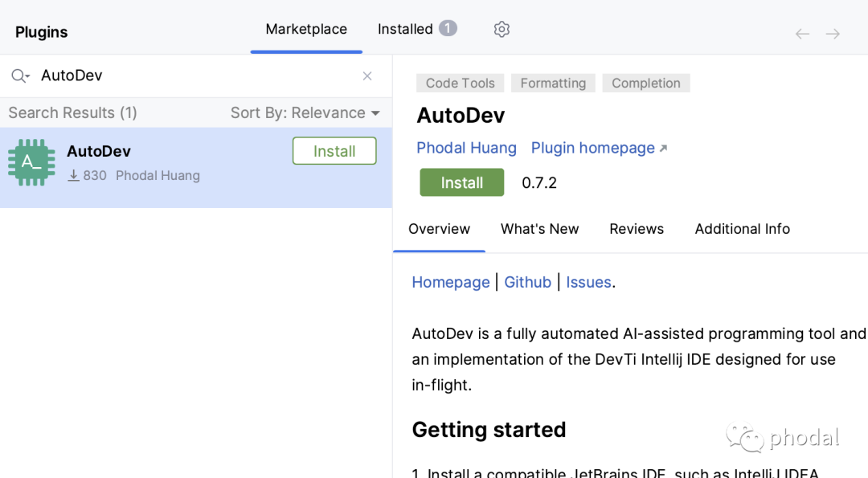Click the back navigation arrow
Viewport: 868px width, 478px height.
coord(801,33)
